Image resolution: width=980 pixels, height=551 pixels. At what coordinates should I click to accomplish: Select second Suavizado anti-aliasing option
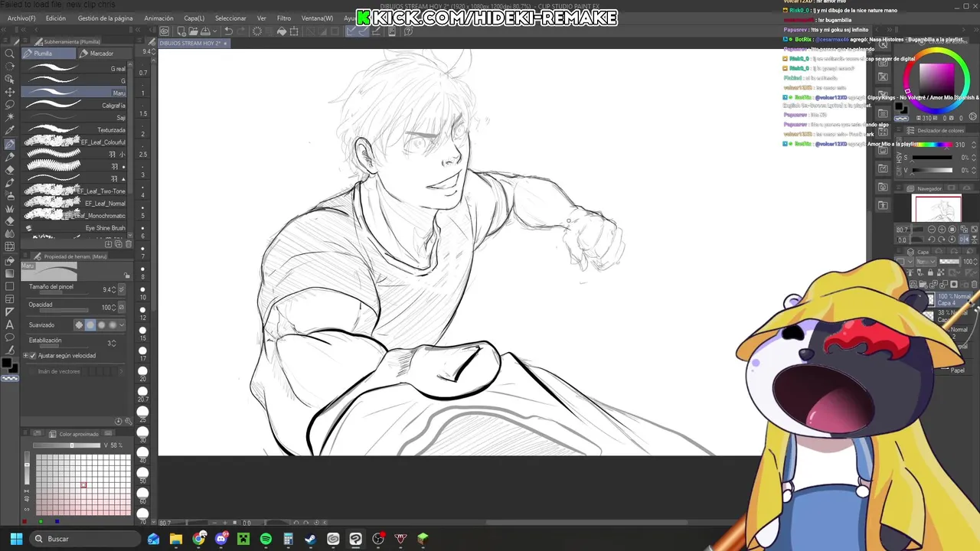click(x=90, y=325)
